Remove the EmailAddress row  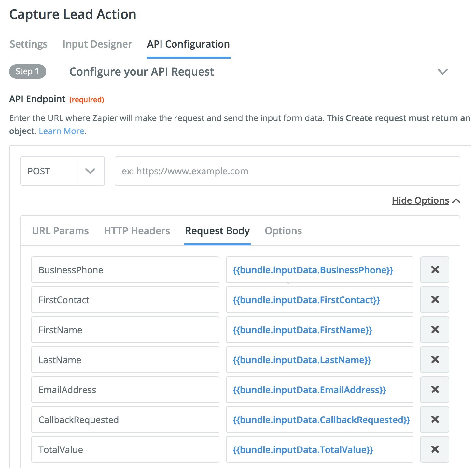pyautogui.click(x=434, y=390)
